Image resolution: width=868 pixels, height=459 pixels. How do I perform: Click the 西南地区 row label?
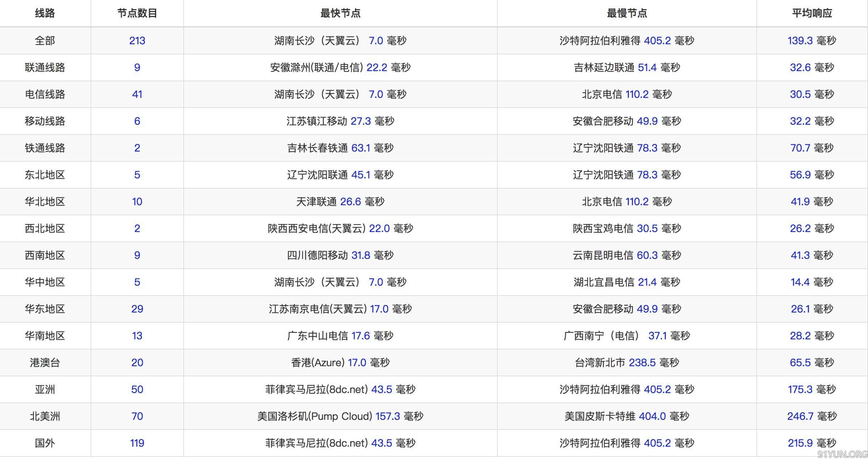pos(45,255)
